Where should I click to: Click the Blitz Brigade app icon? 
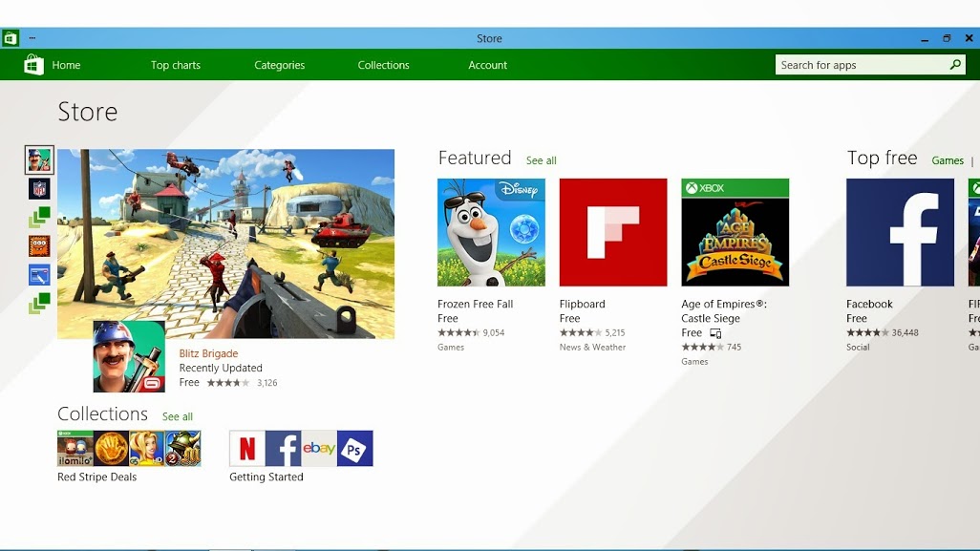click(129, 357)
